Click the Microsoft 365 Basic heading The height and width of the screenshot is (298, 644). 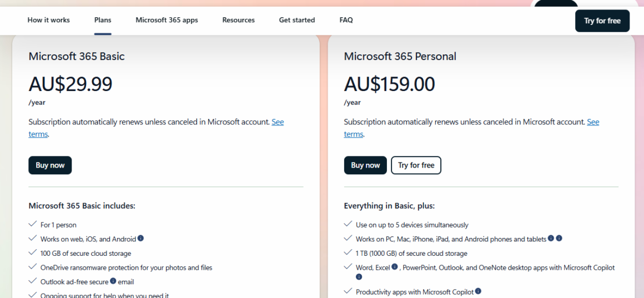point(77,56)
